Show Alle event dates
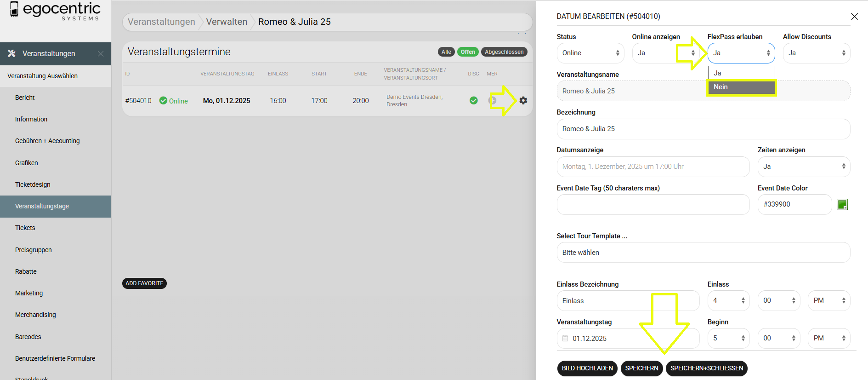Image resolution: width=868 pixels, height=380 pixels. (446, 52)
